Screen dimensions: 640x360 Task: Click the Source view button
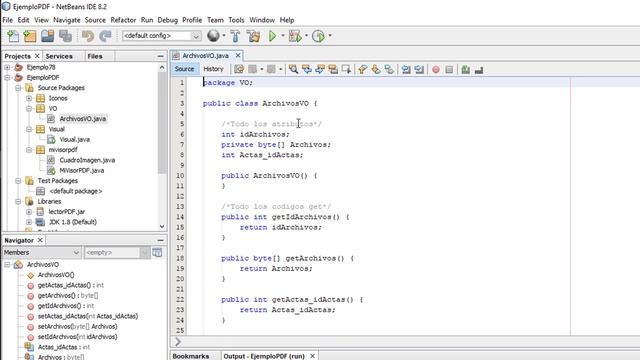(x=184, y=69)
